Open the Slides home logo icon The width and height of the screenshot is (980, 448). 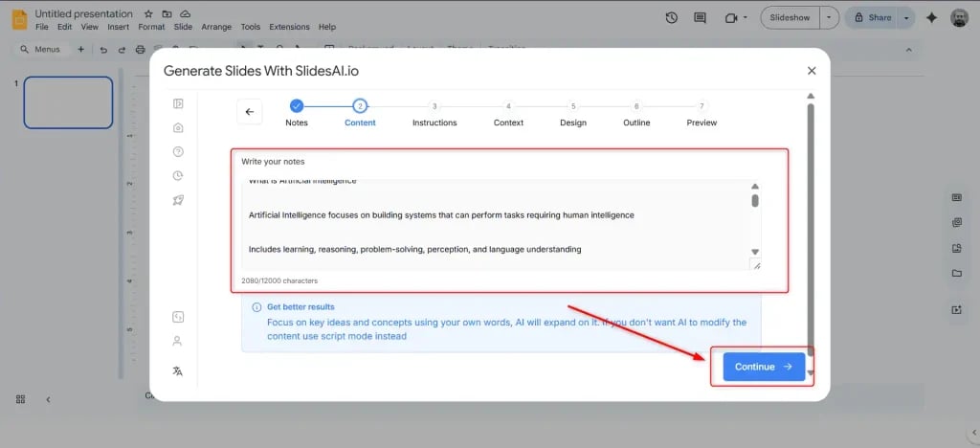coord(19,19)
